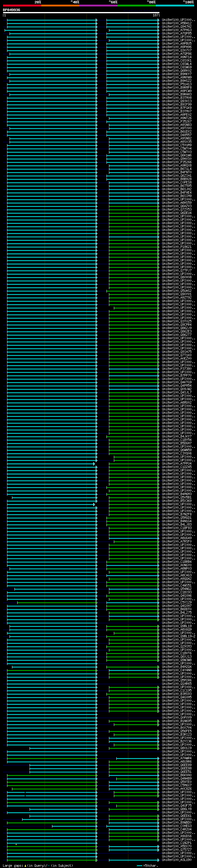Image resolution: width=197 pixels, height=868 pixels.
Task: Open the UniRef100_B8B928 hit
Action: [177, 179]
